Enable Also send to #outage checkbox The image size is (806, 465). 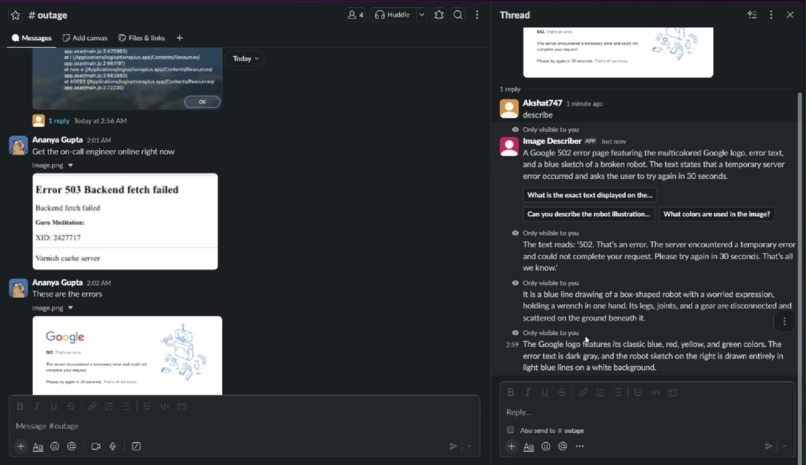510,430
